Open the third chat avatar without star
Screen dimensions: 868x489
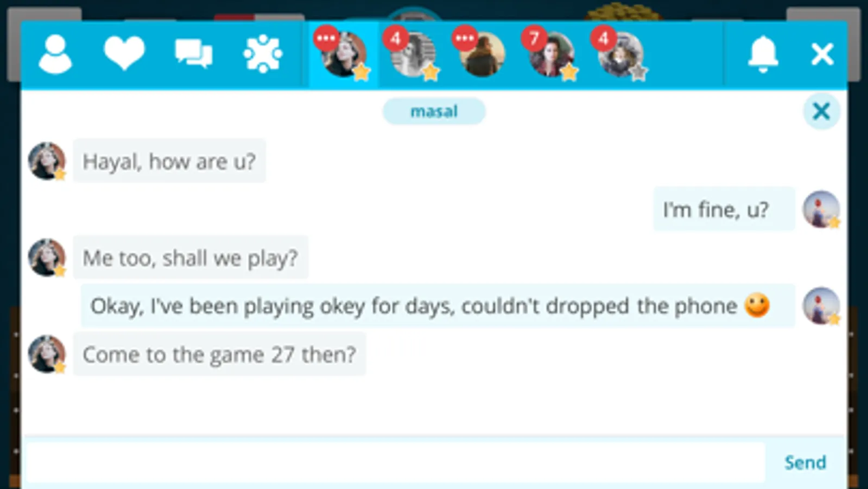(x=481, y=54)
